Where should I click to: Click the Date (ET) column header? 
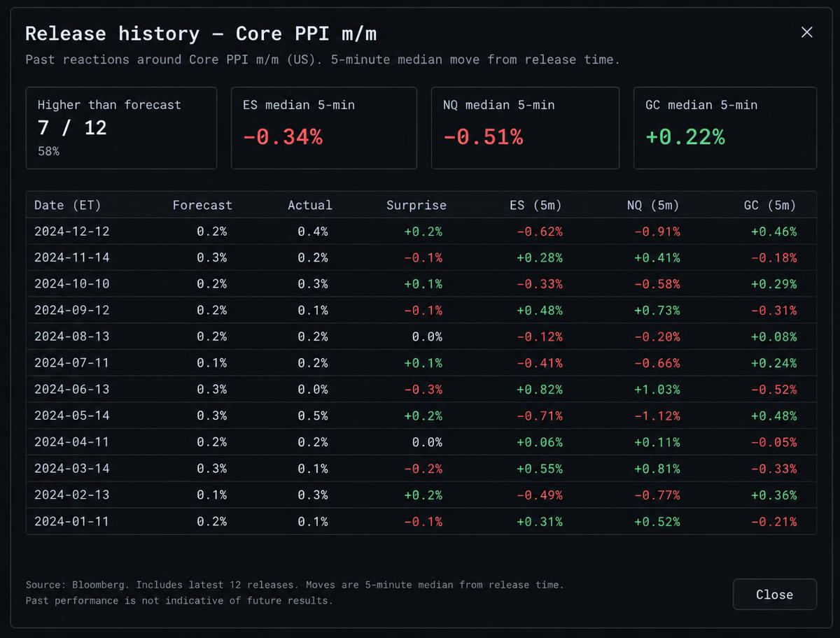[x=68, y=205]
